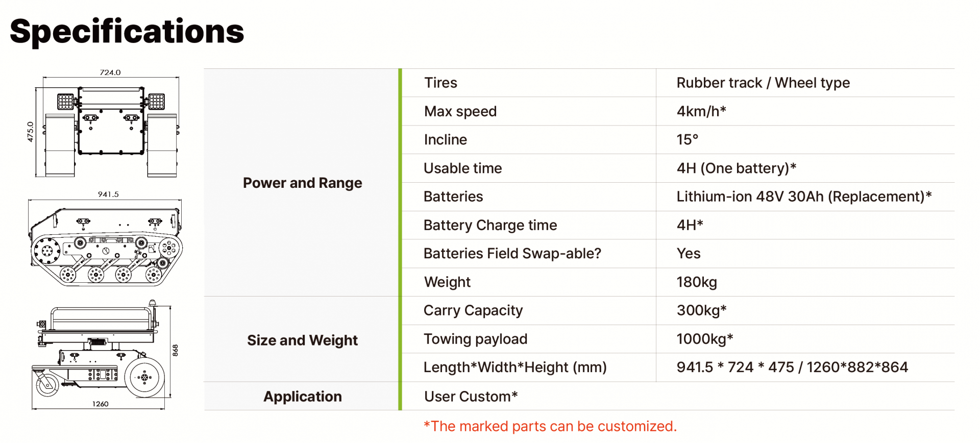980x443 pixels.
Task: Click the front view drawing of the tracked robot
Action: click(x=111, y=128)
